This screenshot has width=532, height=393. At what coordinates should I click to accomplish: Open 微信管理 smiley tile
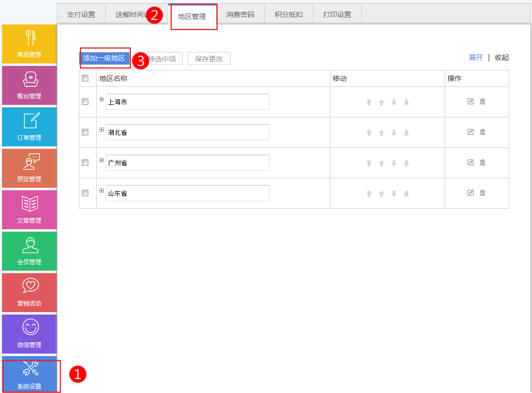29,334
